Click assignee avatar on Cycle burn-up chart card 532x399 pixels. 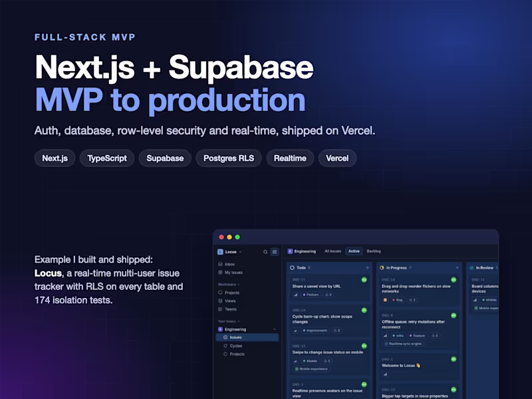[364, 310]
